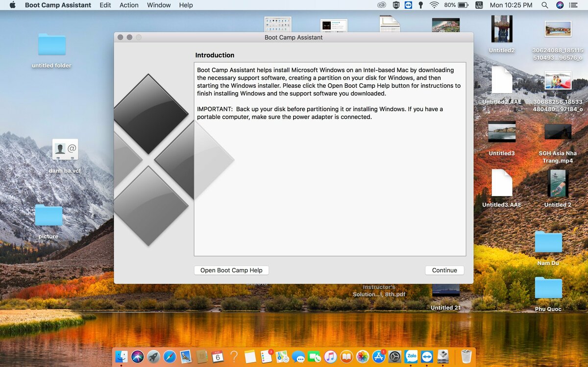588x367 pixels.
Task: Launch Siri from the Dock
Action: (137, 356)
